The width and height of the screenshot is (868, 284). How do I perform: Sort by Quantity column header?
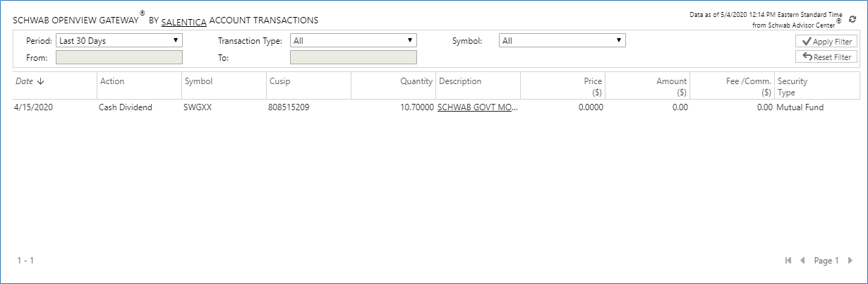click(416, 81)
